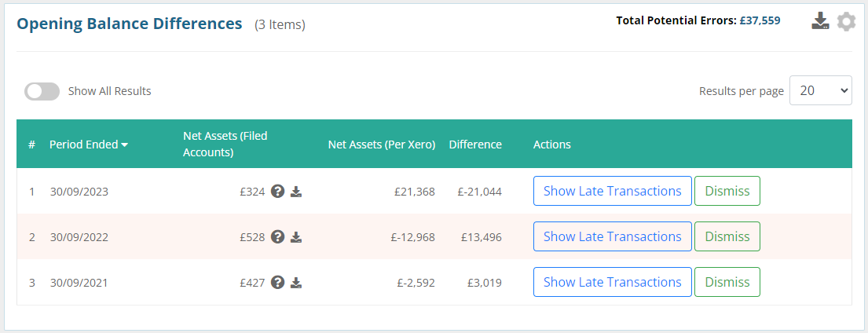Click the help icon beside £427

coord(277,282)
